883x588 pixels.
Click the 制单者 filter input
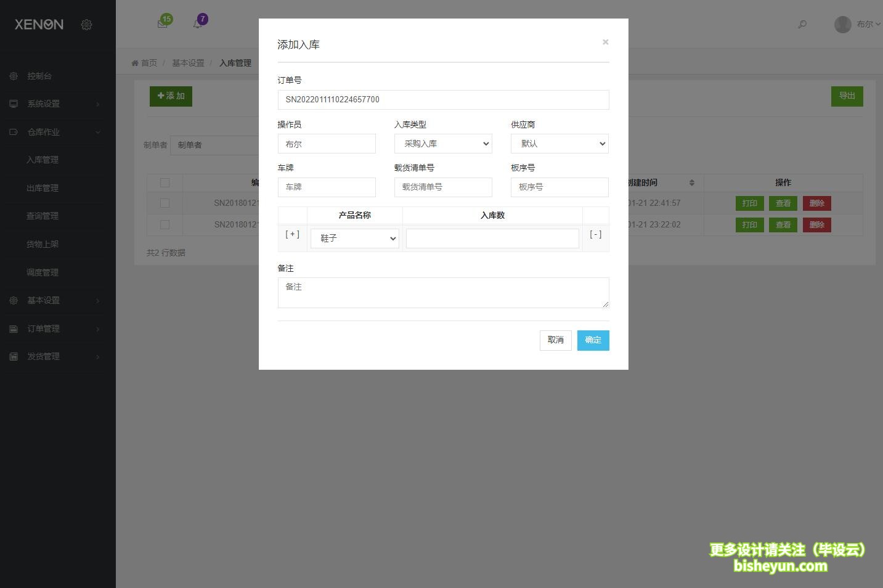(x=214, y=145)
